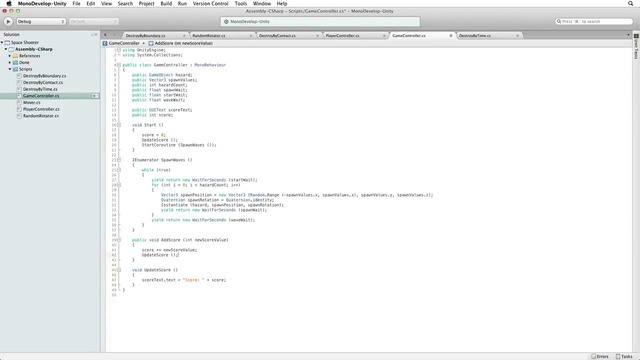Open the Tools menu
The image size is (640, 360).
241,3
